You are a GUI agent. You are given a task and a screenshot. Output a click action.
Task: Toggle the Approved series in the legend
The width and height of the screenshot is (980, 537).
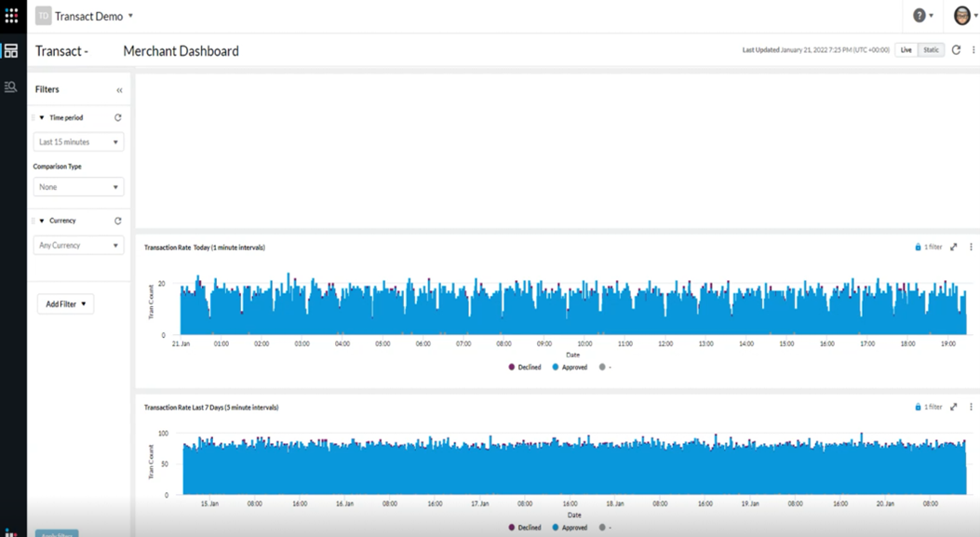571,367
